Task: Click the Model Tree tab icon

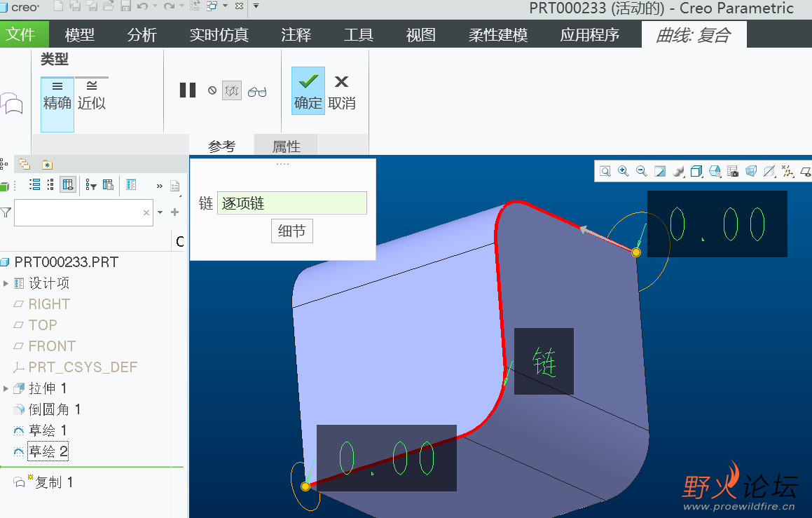Action: 4,164
